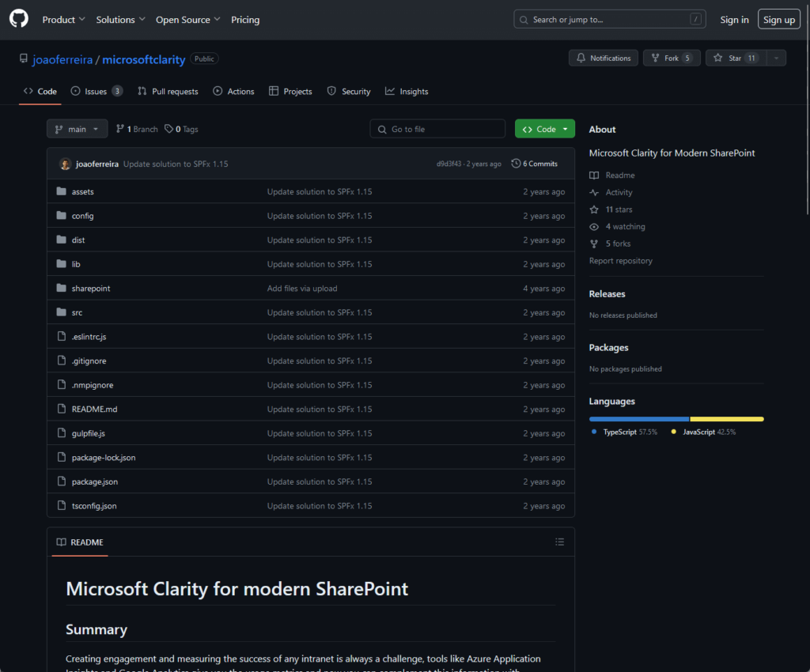Click the config folder icon
This screenshot has width=810, height=672.
[x=62, y=216]
